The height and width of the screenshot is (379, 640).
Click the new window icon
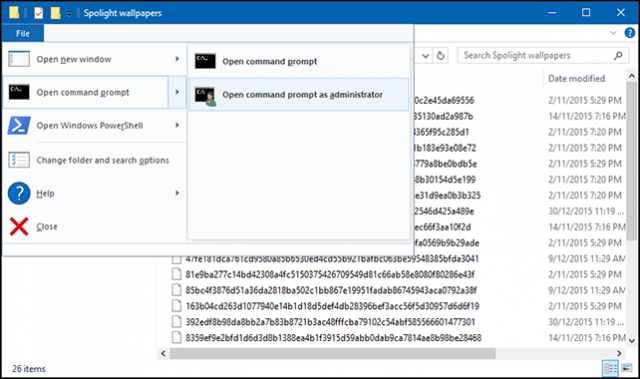[19, 59]
